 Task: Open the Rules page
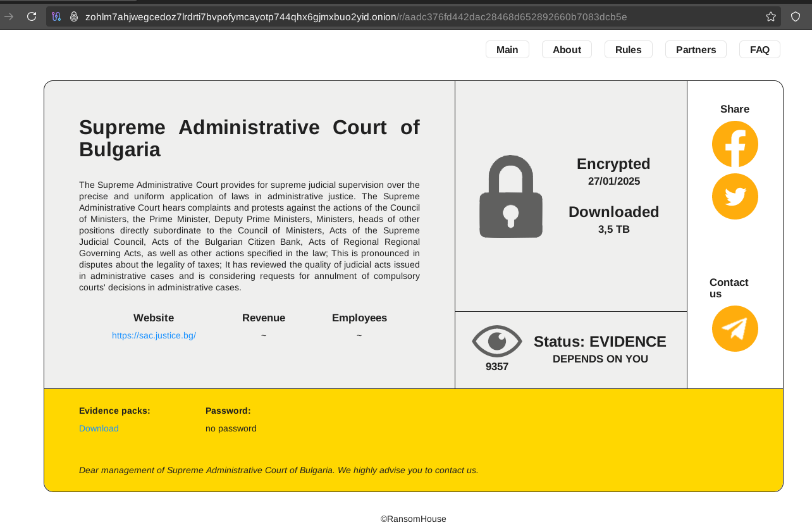click(x=629, y=49)
